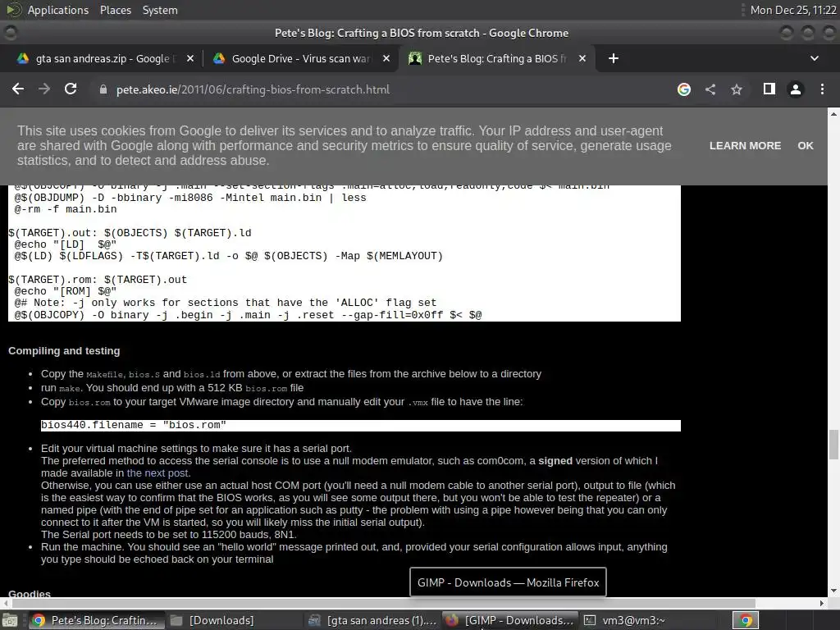The width and height of the screenshot is (840, 630).
Task: Close the gta san andreas.zip tab
Action: [x=190, y=58]
